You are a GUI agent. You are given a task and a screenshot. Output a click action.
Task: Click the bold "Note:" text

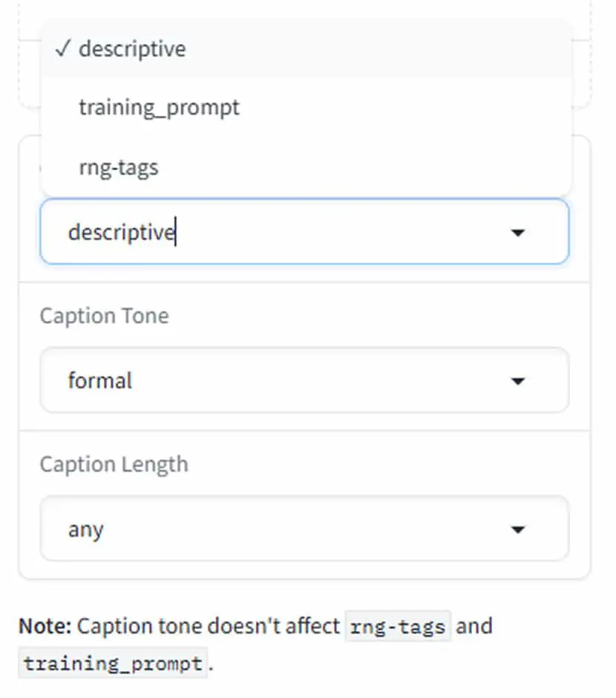(x=45, y=626)
